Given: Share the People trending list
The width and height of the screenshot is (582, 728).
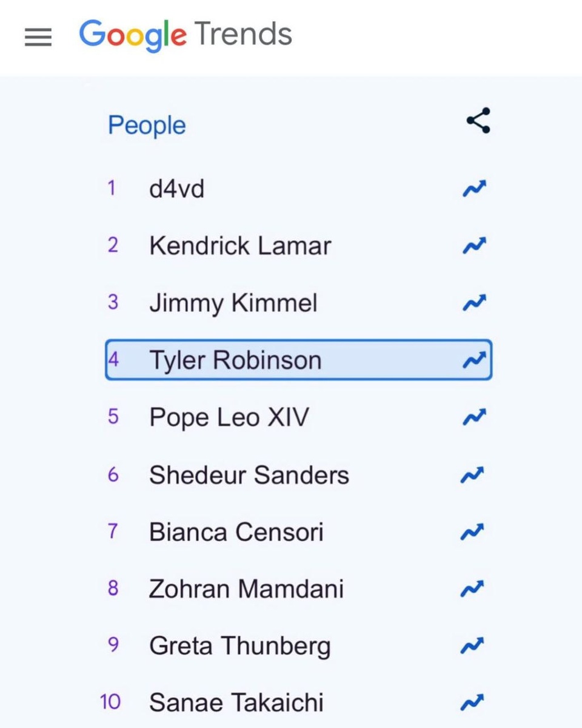Looking at the screenshot, I should 478,121.
